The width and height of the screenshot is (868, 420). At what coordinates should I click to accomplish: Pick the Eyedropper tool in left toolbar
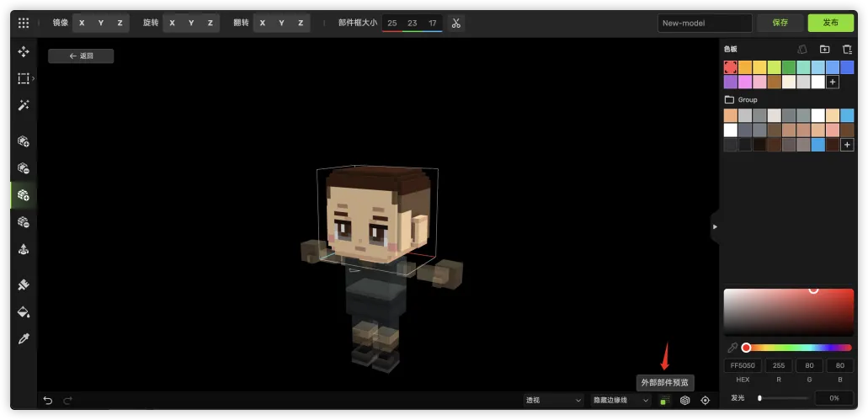24,338
